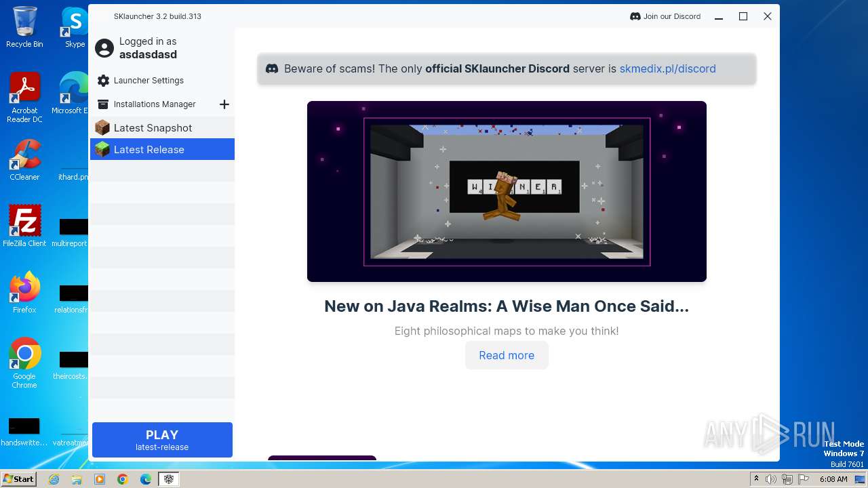Select Latest Release installation
Screen dimensions: 868x488
[162, 149]
